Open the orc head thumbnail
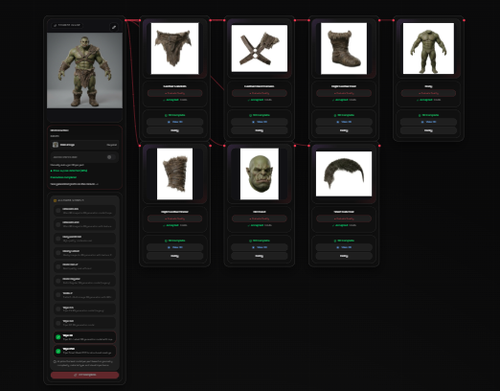The width and height of the screenshot is (500, 391). (259, 174)
